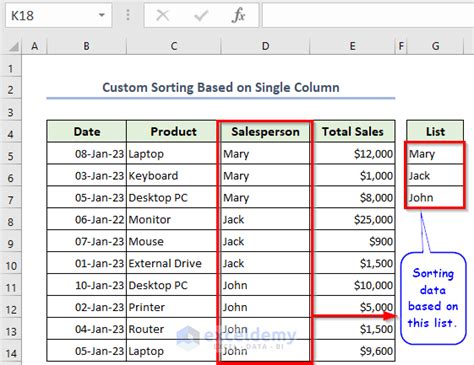Click the '$9,600' sales cell

click(354, 351)
